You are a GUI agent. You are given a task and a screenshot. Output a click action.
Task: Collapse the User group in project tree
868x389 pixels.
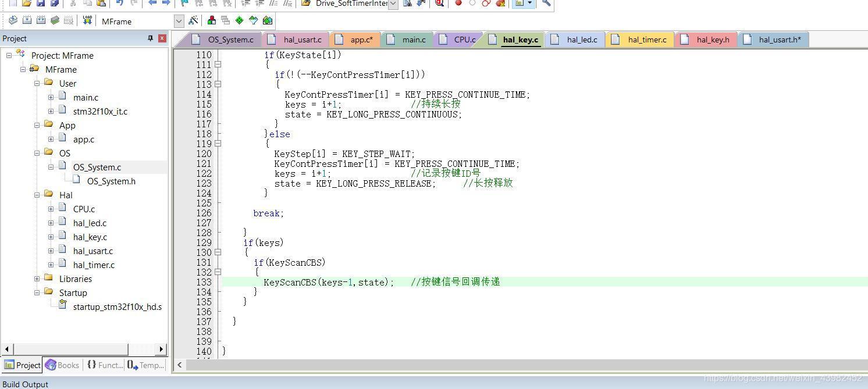point(37,83)
